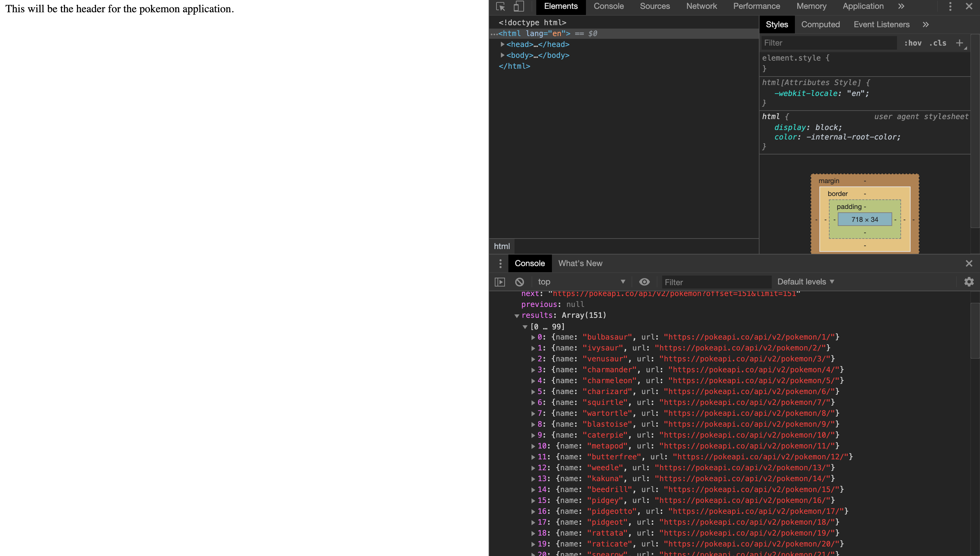
Task: Create a live expression eye icon
Action: point(644,282)
